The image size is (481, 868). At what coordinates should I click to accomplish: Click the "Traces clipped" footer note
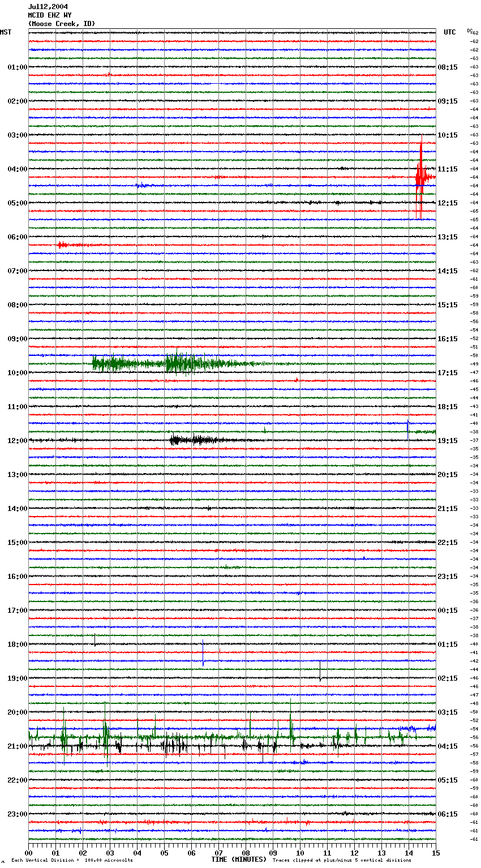(342, 860)
